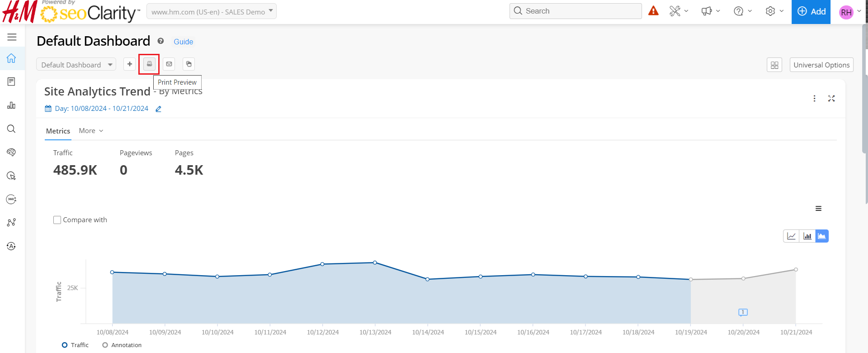Click the Search input field
The image size is (868, 353).
(579, 11)
